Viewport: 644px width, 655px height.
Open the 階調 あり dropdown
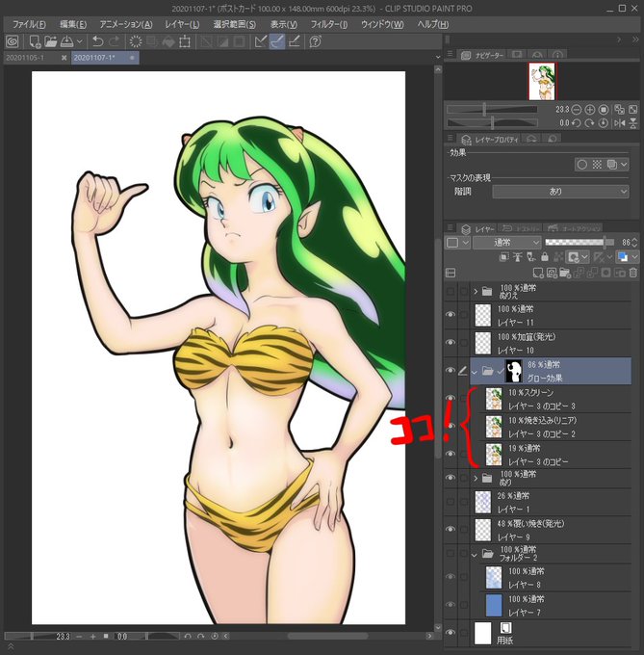tap(560, 192)
